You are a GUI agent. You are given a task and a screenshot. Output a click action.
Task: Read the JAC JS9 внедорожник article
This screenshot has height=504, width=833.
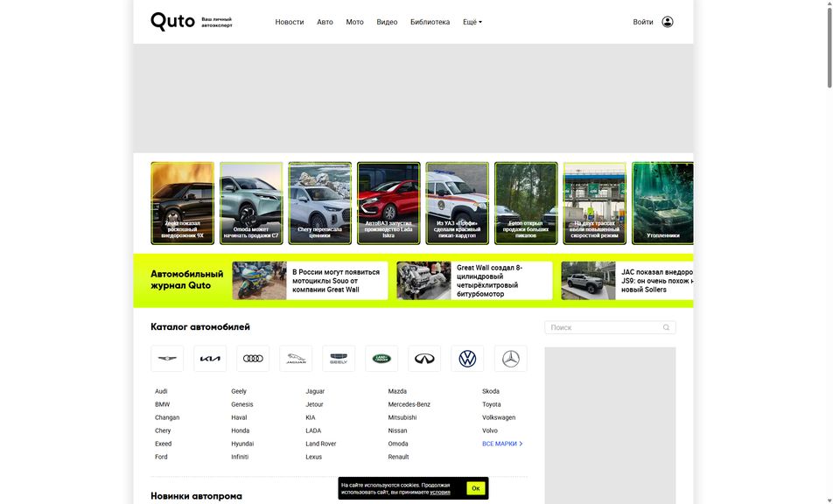(x=627, y=281)
